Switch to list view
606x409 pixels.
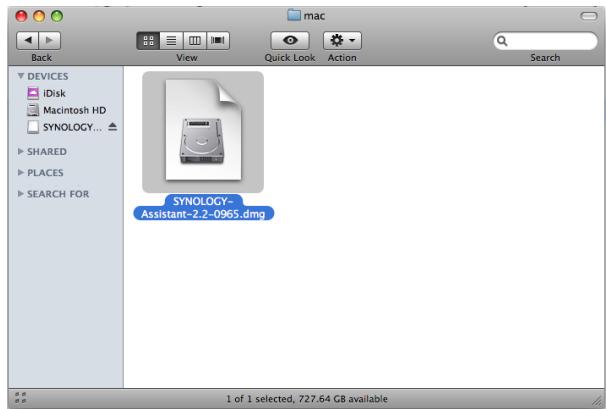click(171, 40)
